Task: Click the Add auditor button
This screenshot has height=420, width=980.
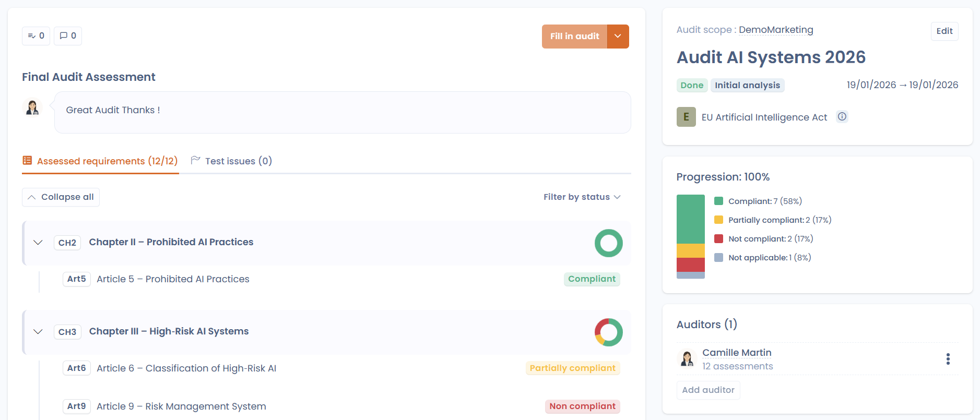Action: pos(708,390)
